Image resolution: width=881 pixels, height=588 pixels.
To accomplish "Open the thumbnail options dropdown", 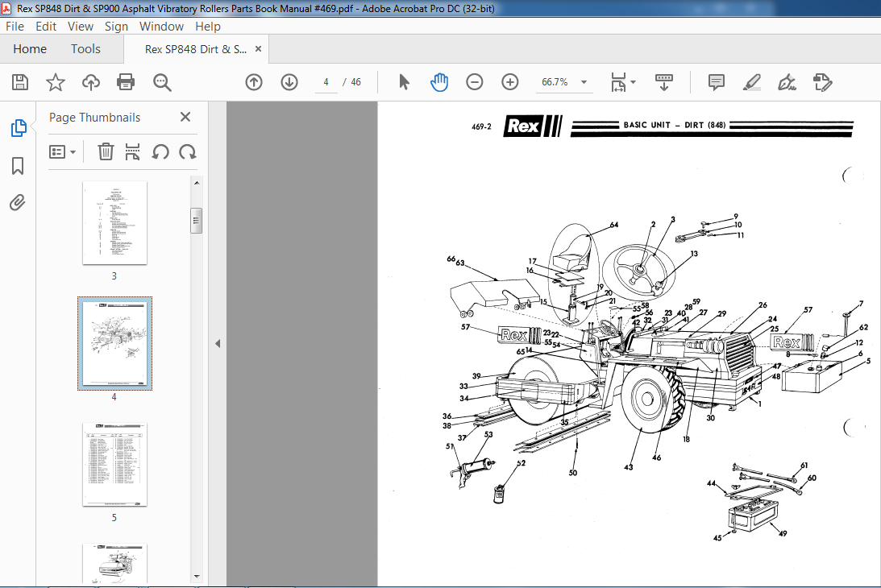I will tap(62, 151).
